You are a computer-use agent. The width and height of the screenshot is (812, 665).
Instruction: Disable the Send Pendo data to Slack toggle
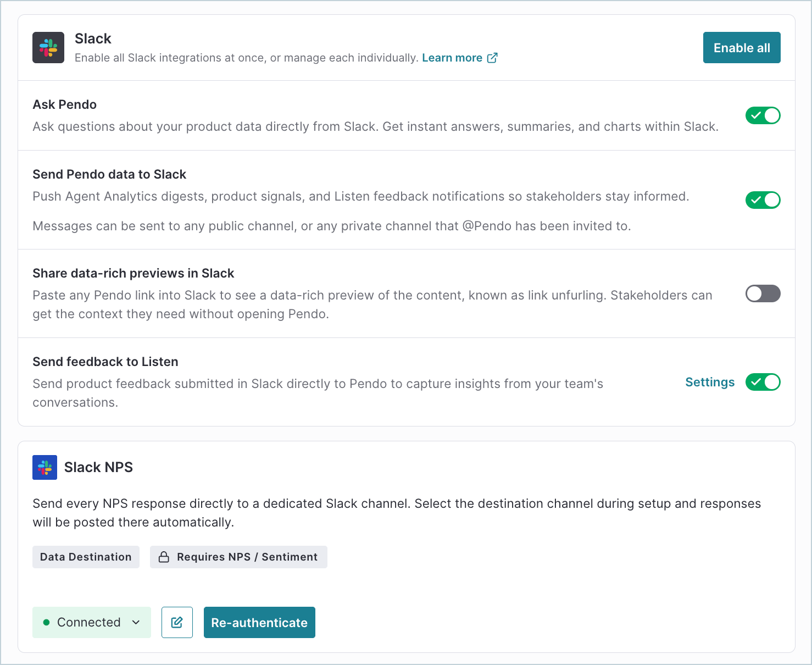763,200
